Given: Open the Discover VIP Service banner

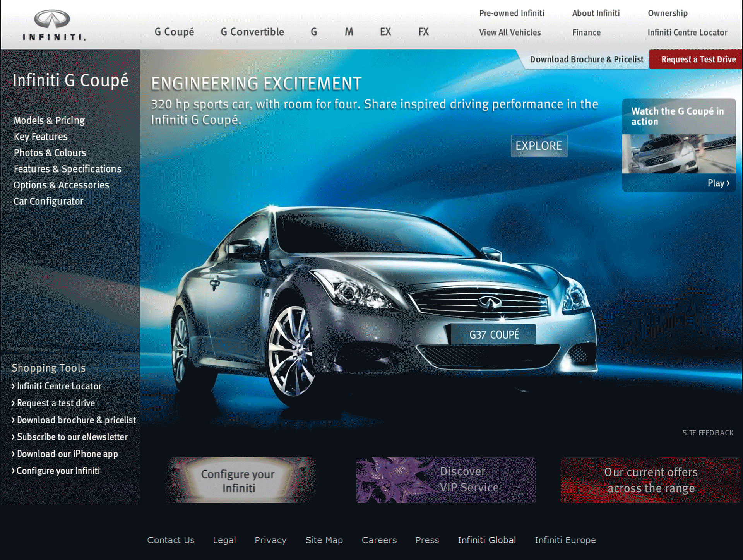Looking at the screenshot, I should point(445,480).
